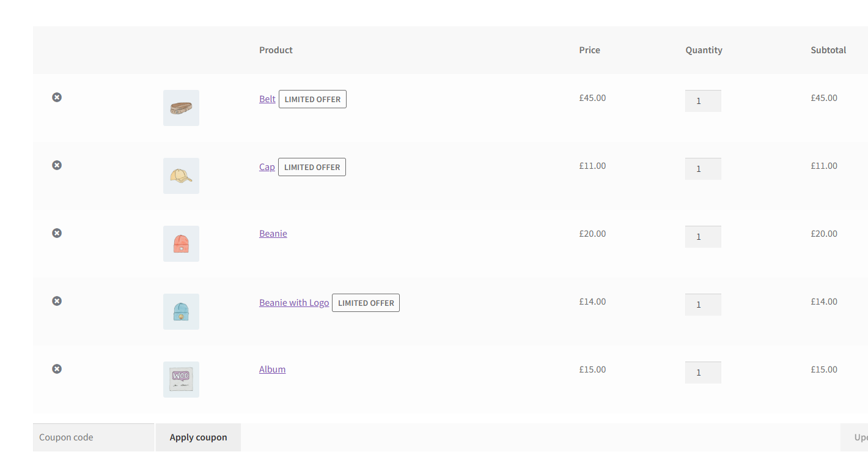868x460 pixels.
Task: Open the Cap product link
Action: tap(267, 167)
